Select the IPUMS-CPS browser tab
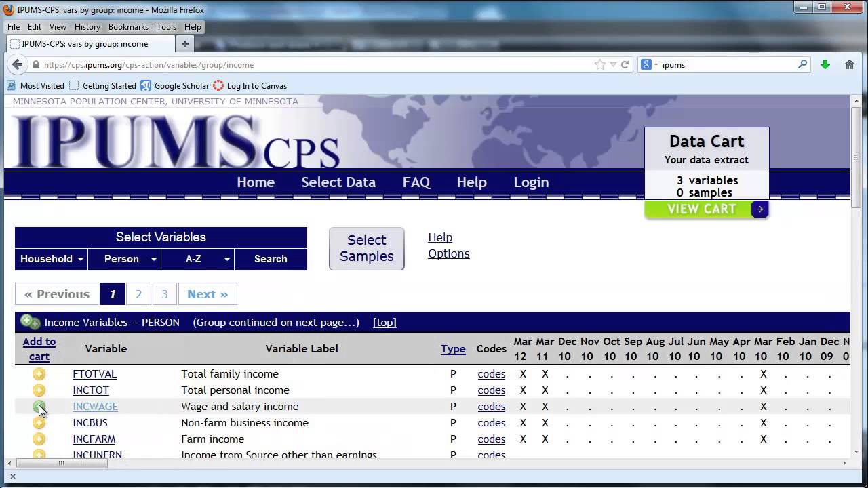Screen dimensions: 868x488 click(x=90, y=43)
